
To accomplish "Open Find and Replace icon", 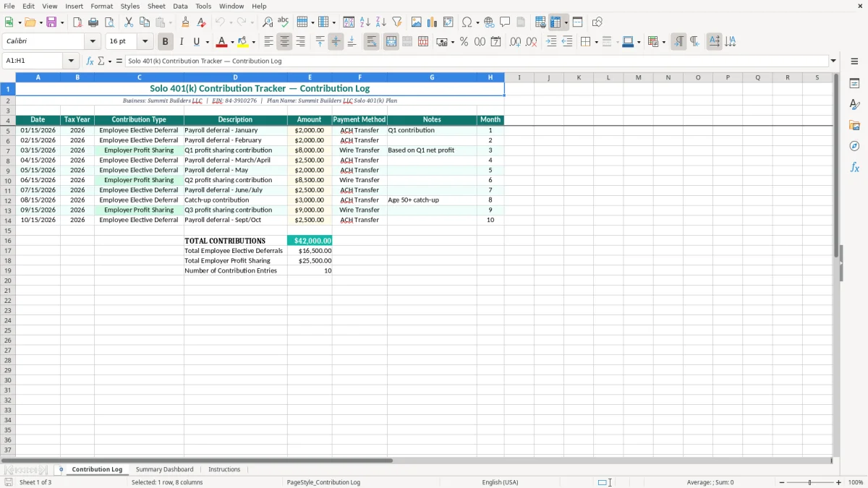I will (268, 22).
